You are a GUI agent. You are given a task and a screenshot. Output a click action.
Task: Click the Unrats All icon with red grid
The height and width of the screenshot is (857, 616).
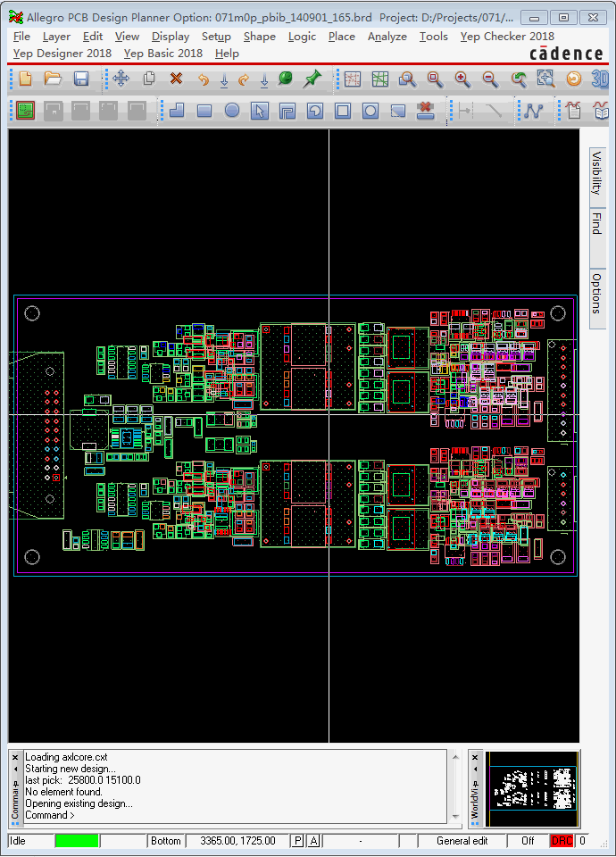[353, 79]
